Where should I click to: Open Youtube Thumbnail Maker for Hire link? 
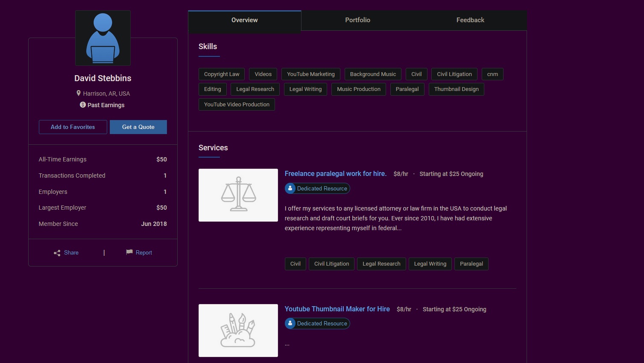(337, 309)
